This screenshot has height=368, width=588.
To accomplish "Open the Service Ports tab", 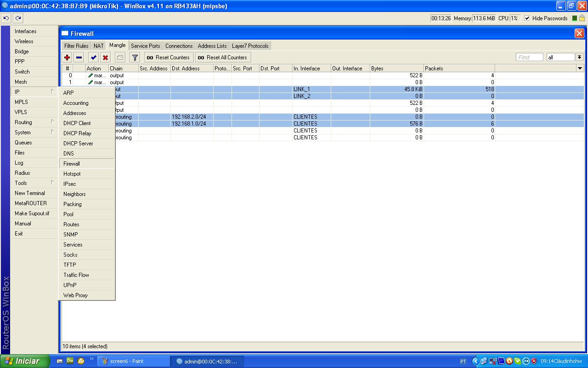I will point(146,46).
